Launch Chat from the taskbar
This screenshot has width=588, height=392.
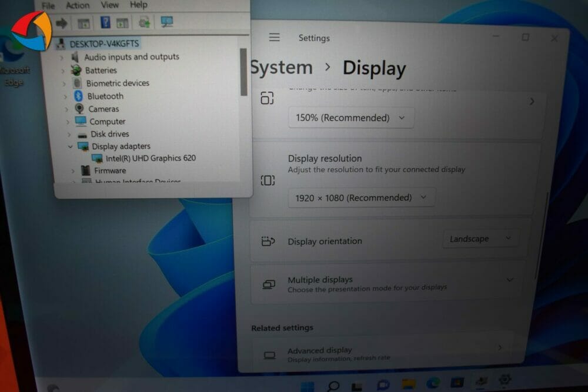[383, 385]
